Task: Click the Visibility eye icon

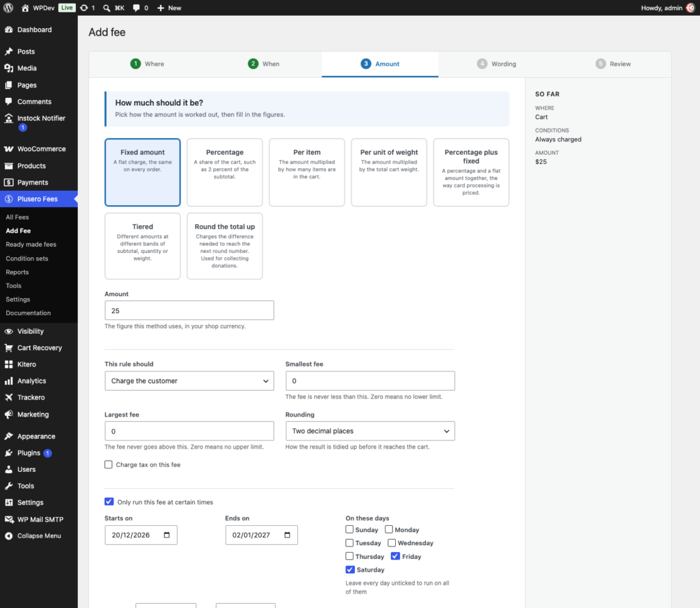Action: click(8, 331)
